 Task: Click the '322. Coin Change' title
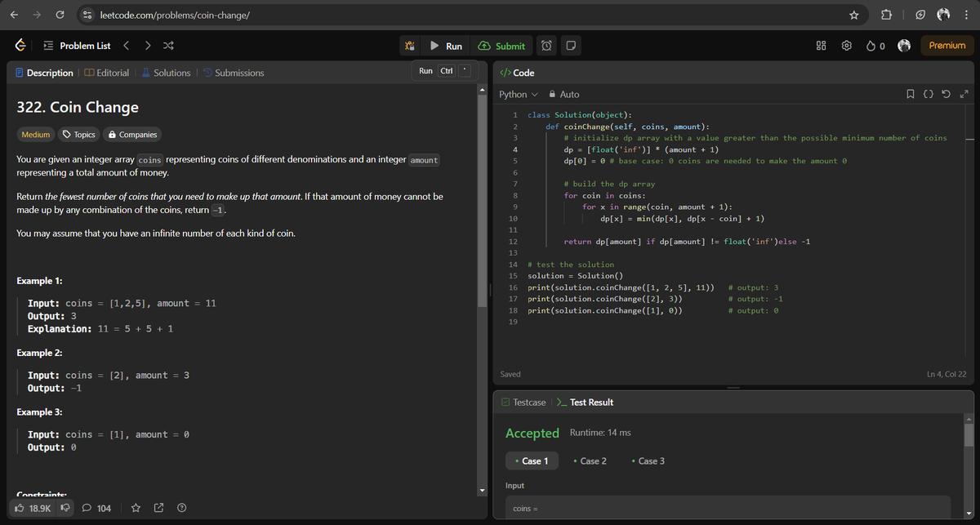(x=78, y=107)
